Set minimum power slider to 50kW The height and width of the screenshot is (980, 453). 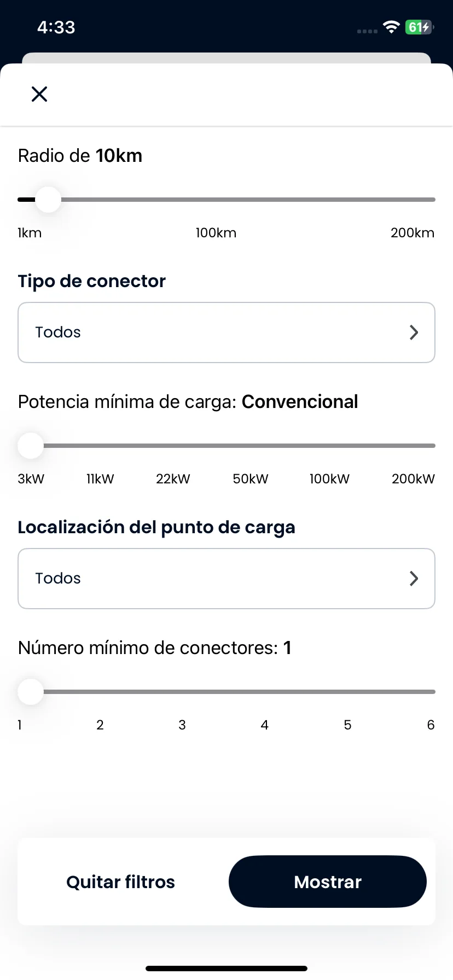(251, 446)
